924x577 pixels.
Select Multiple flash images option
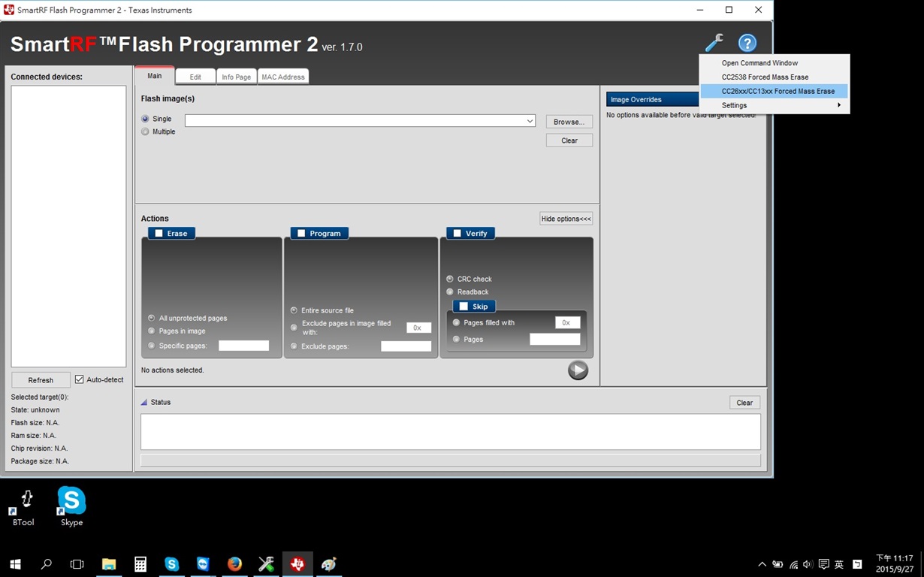145,131
